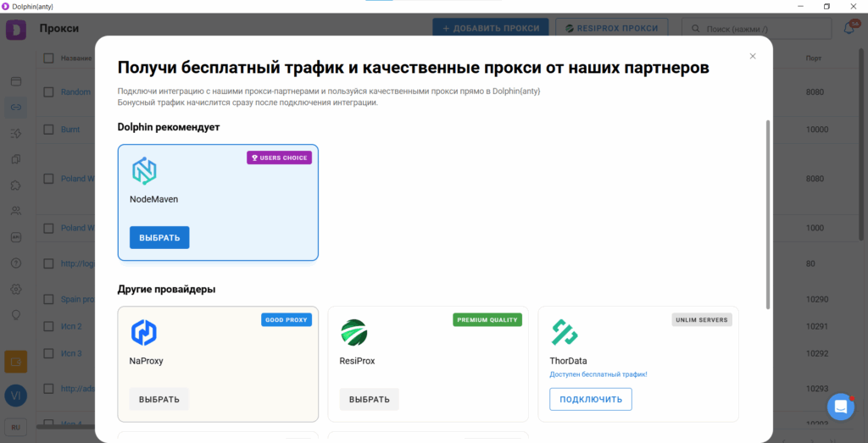This screenshot has height=443, width=868.
Task: Open the http://ads proxy link
Action: pyautogui.click(x=78, y=389)
